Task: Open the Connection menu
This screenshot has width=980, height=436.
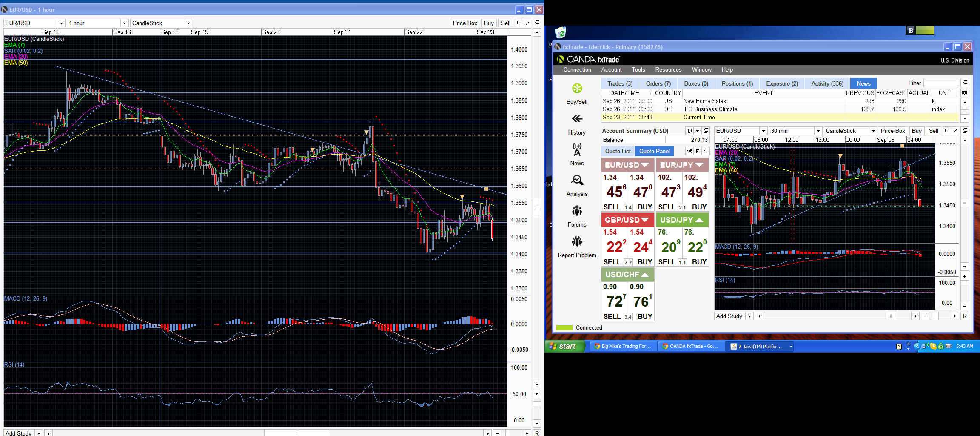Action: [577, 69]
